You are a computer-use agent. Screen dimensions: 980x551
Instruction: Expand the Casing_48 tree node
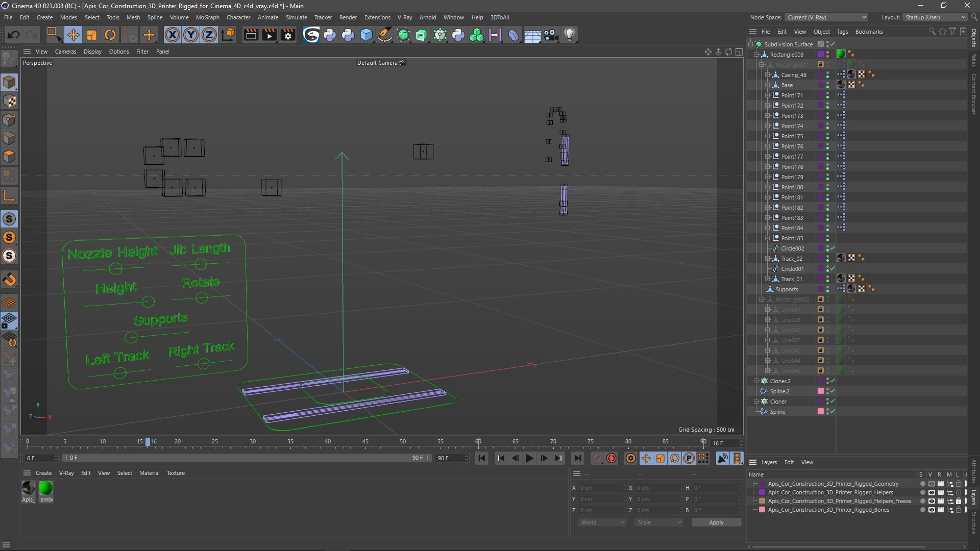coord(767,75)
